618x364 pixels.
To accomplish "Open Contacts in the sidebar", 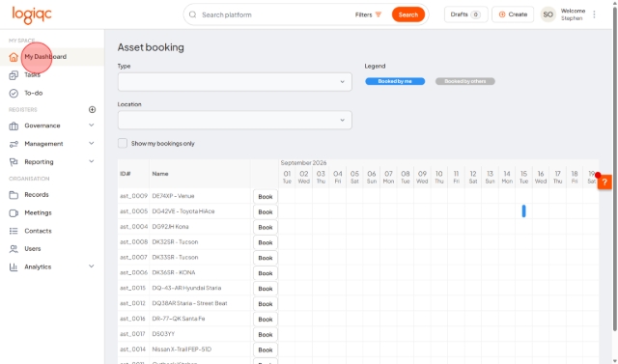I will [38, 231].
